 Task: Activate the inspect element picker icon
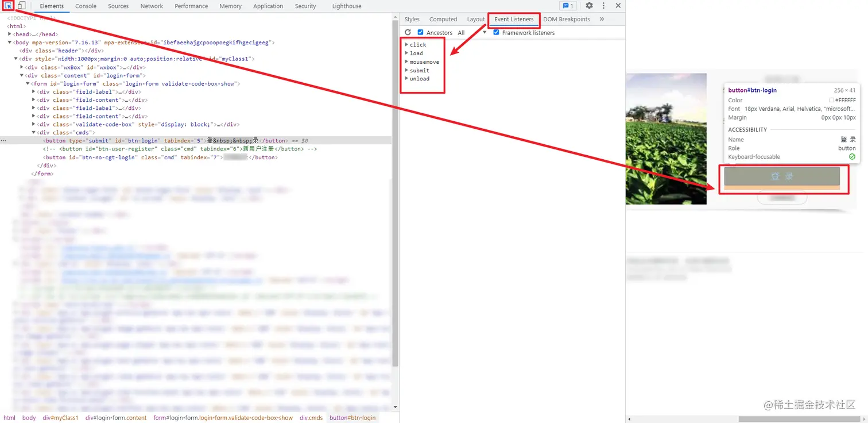[9, 6]
